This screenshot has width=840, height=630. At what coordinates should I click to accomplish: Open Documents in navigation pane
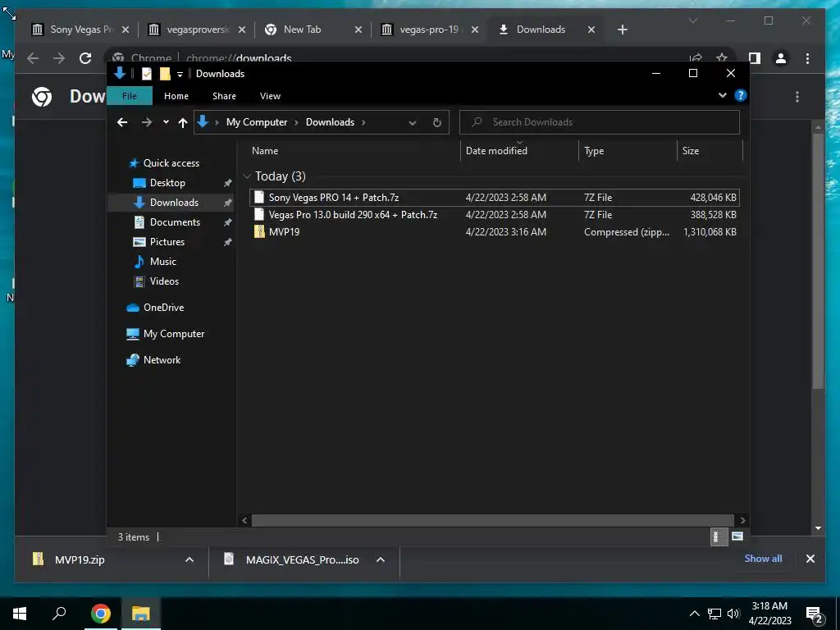point(175,221)
